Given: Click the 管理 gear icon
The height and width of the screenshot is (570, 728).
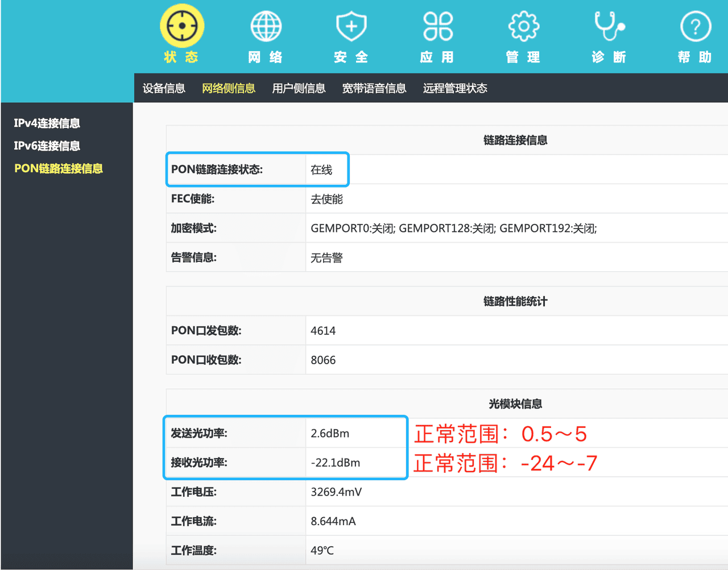Looking at the screenshot, I should (x=523, y=26).
